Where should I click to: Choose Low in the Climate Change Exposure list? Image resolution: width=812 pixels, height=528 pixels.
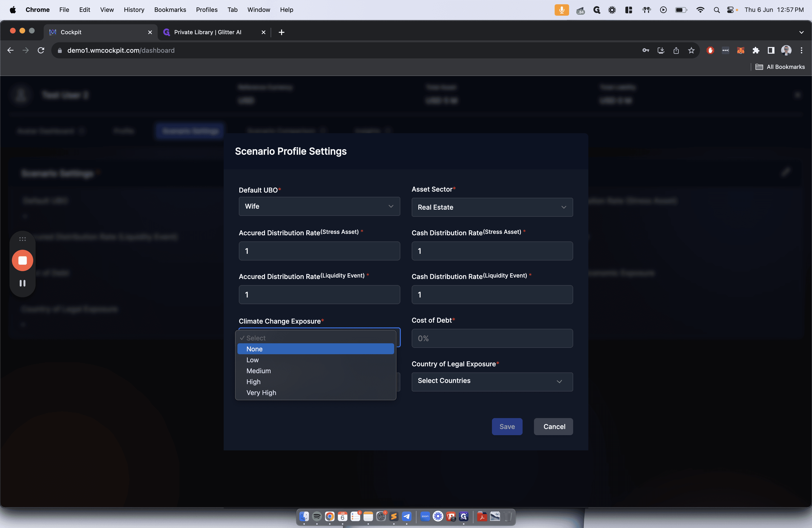click(316, 360)
